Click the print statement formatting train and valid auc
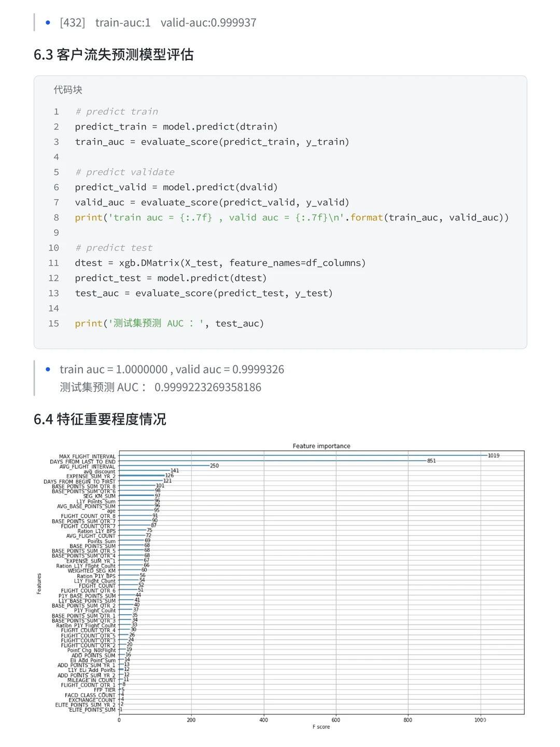560x747 pixels. 292,217
